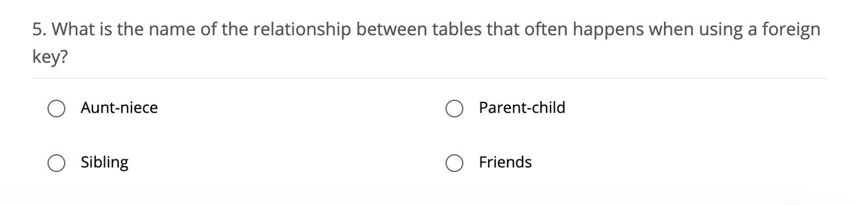This screenshot has width=868, height=205.
Task: Select the Aunt-niece radio button
Action: pos(56,108)
